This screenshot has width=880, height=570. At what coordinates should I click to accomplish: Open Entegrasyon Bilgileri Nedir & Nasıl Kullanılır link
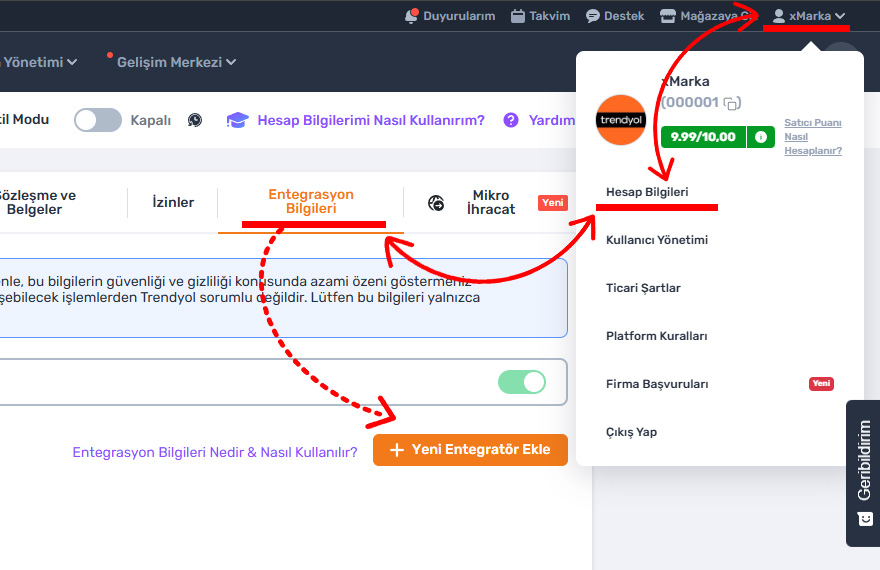point(215,452)
